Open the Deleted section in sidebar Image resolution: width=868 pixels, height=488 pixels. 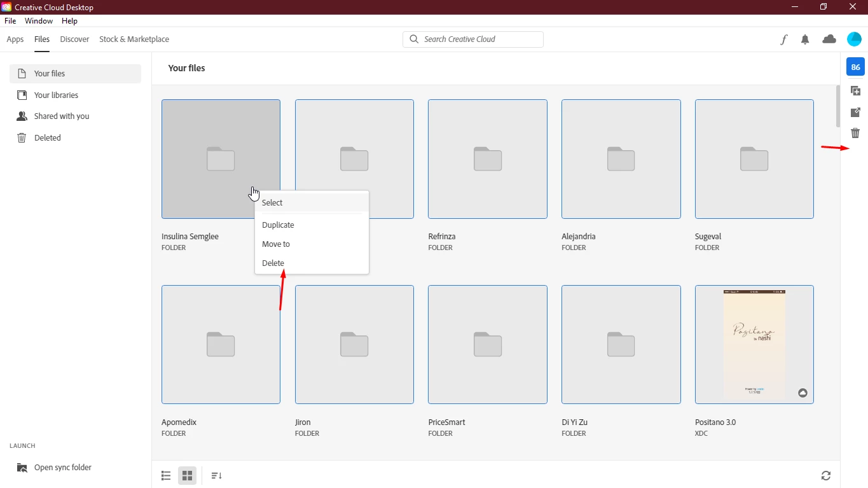[75, 137]
